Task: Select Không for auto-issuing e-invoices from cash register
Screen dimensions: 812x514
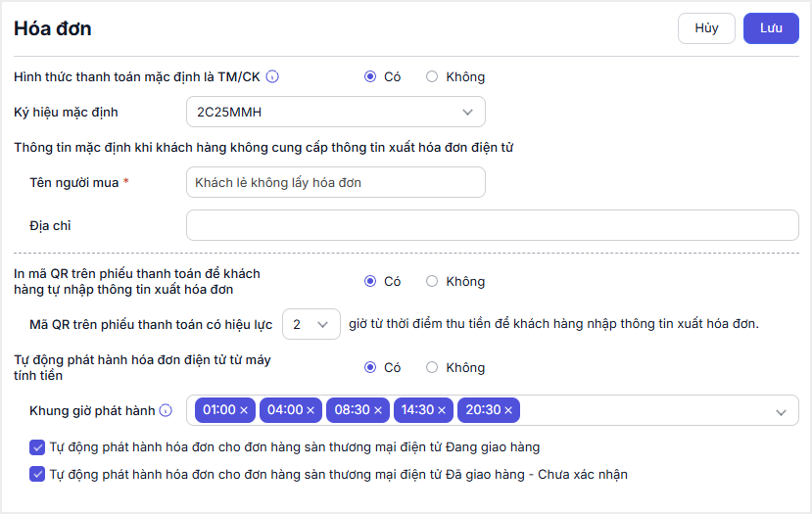Action: (x=432, y=367)
